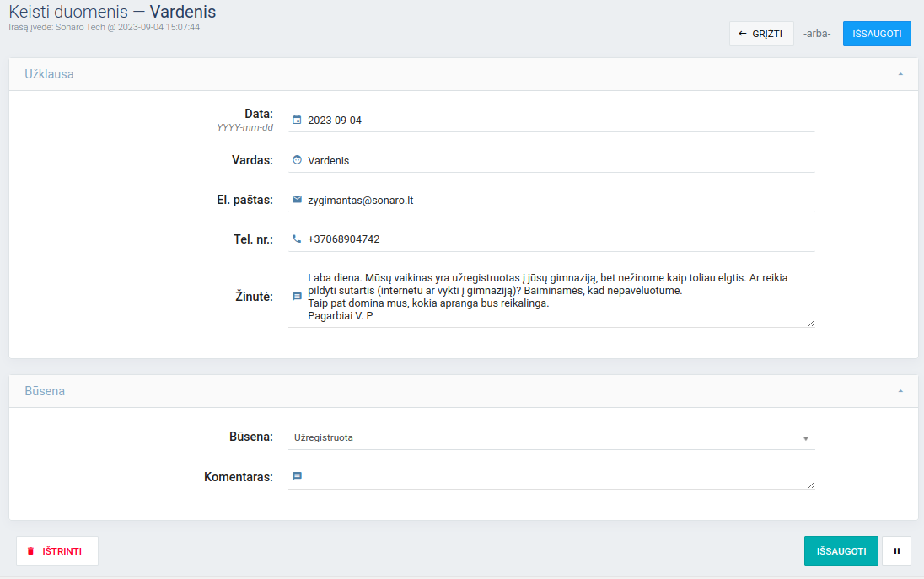924x579 pixels.
Task: Collapse the Būsena panel with its arrow
Action: (x=900, y=391)
